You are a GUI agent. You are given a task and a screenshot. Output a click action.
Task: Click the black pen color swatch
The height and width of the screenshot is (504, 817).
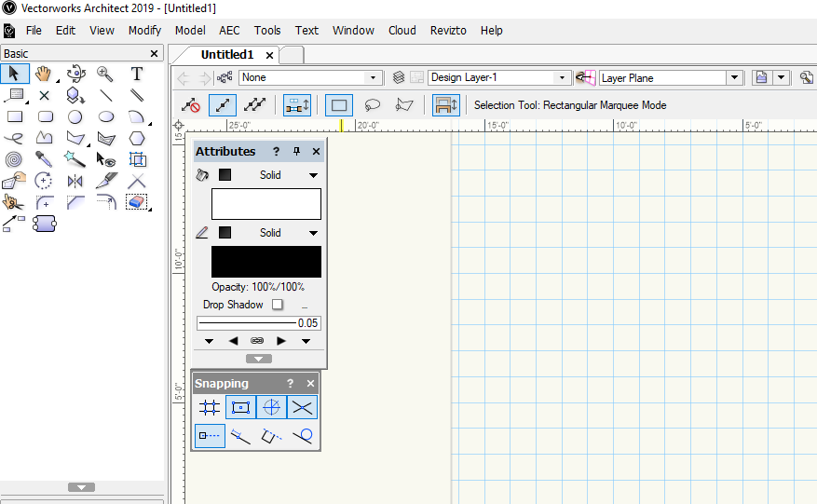point(266,262)
